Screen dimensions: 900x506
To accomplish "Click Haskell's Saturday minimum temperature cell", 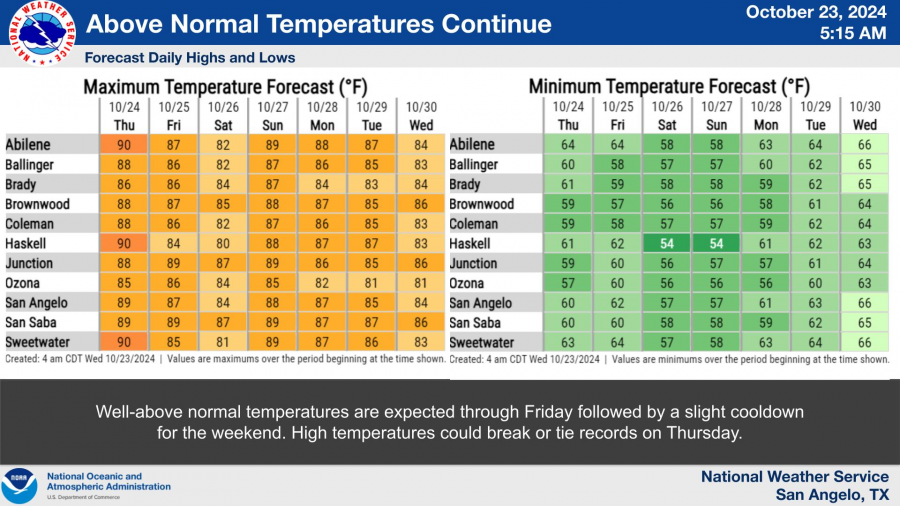I will pyautogui.click(x=667, y=243).
